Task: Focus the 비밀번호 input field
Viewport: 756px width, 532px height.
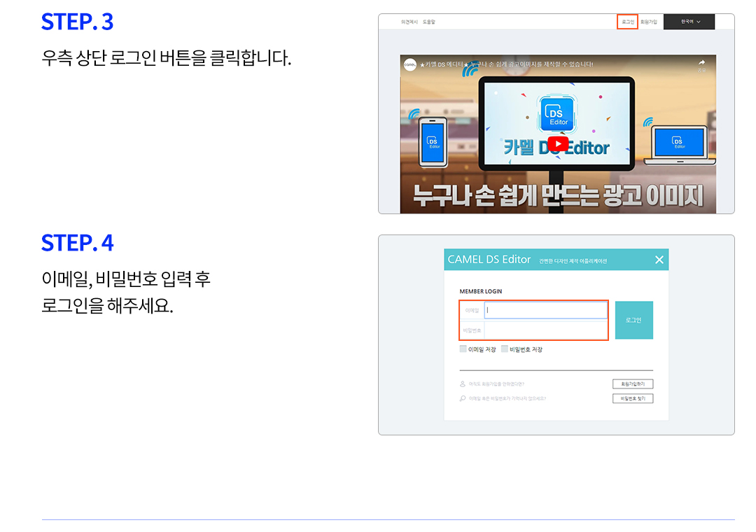Action: pos(546,330)
